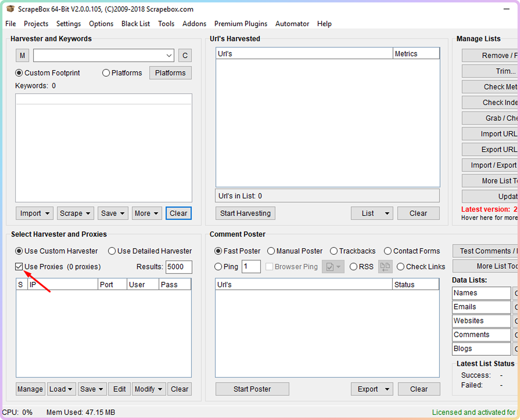Expand the footprint combo box

coord(169,55)
